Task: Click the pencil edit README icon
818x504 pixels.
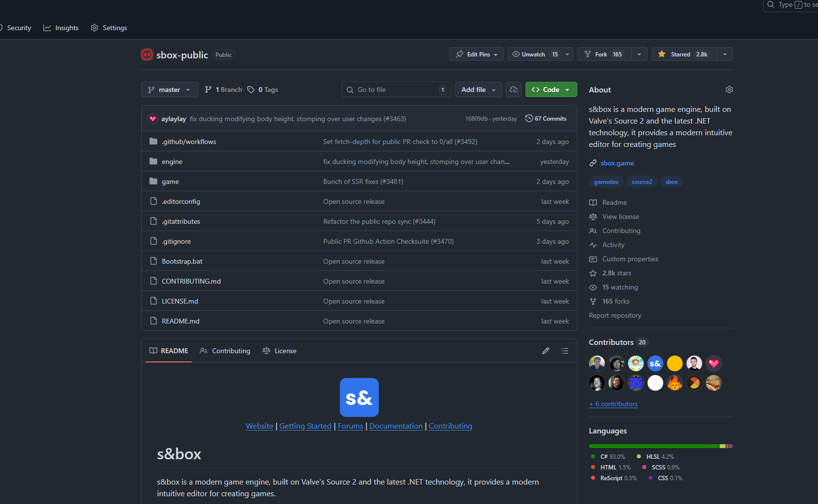Action: (x=546, y=351)
